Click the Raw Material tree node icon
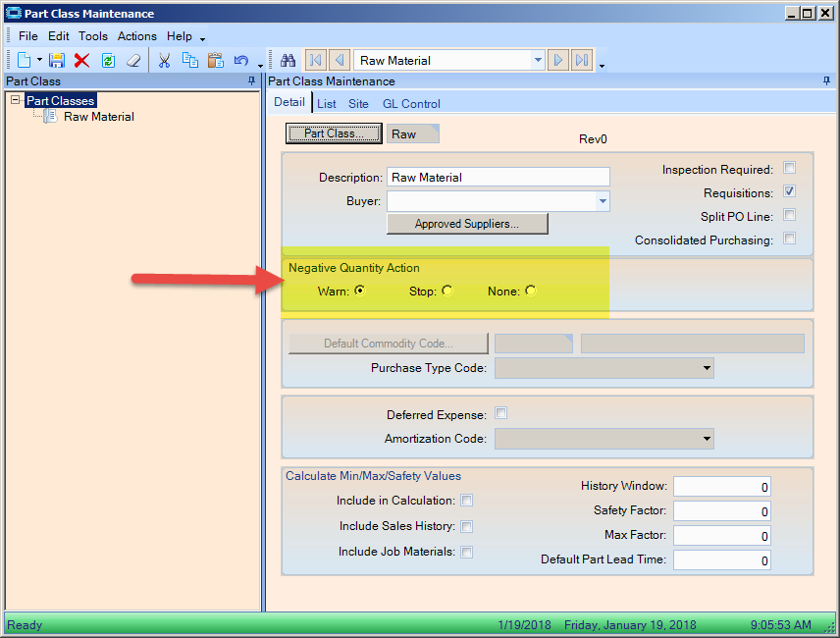This screenshot has width=840, height=638. 50,116
